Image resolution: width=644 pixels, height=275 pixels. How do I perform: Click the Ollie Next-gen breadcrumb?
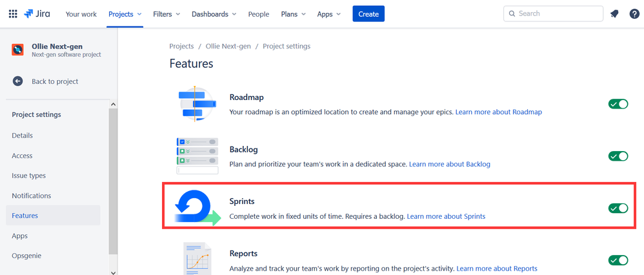[x=228, y=46]
